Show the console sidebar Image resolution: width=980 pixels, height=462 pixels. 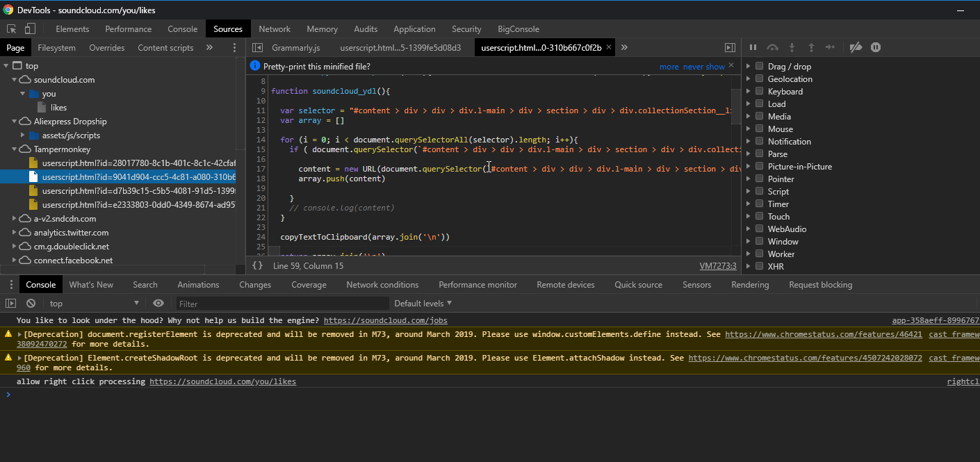[x=10, y=304]
